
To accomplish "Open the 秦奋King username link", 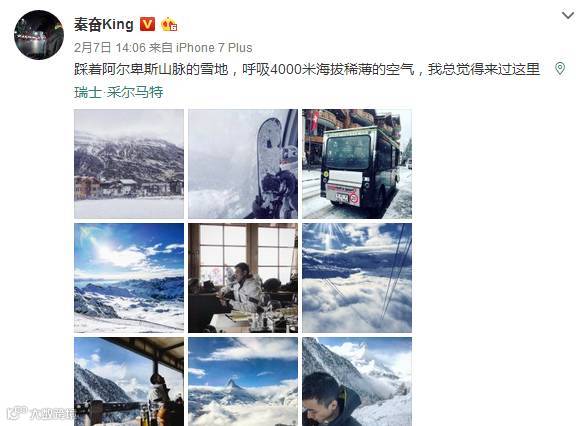I will pos(104,25).
